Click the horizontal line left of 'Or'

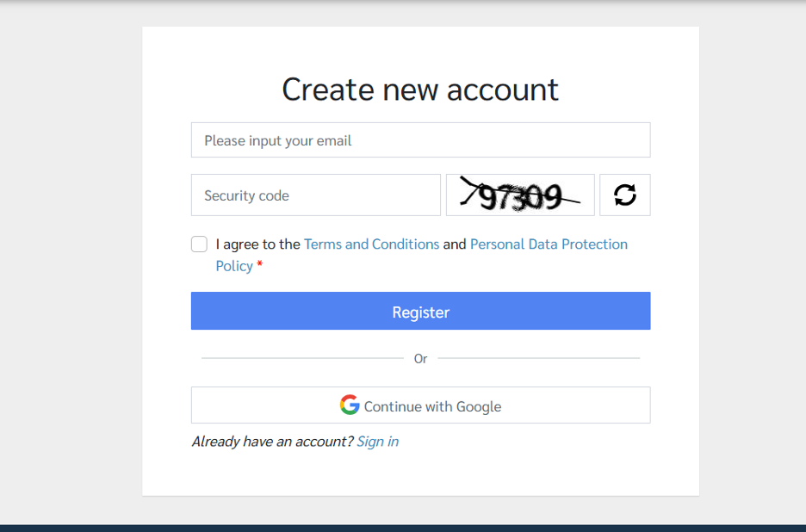[x=301, y=358]
